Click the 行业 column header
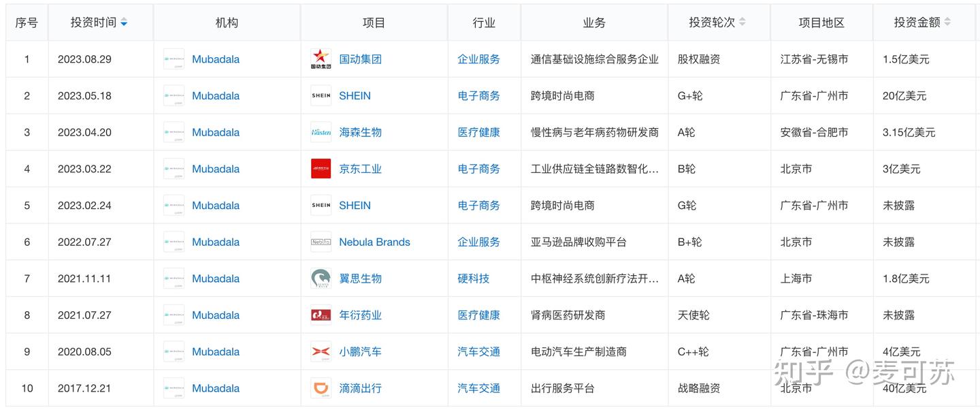This screenshot has height=412, width=980. click(484, 22)
